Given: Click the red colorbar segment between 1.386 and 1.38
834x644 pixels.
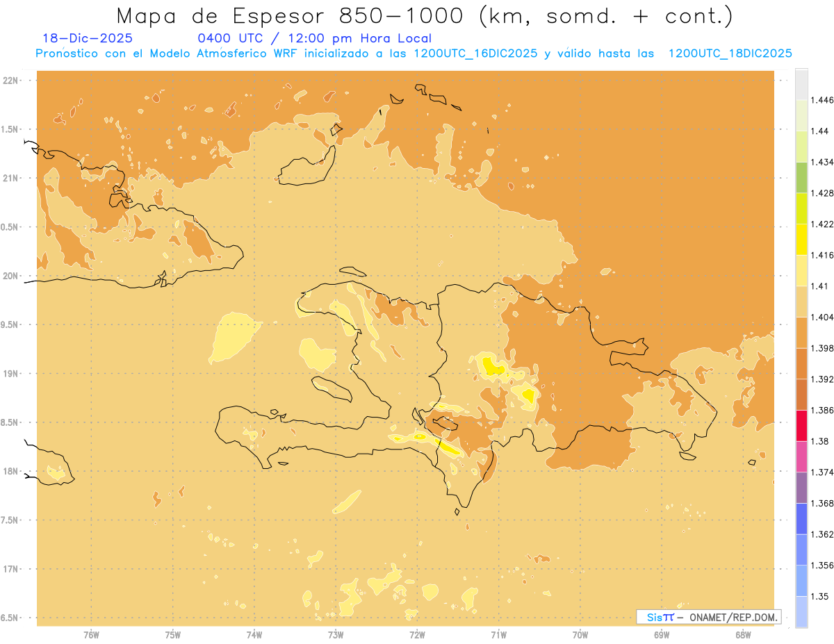Looking at the screenshot, I should coord(801,425).
